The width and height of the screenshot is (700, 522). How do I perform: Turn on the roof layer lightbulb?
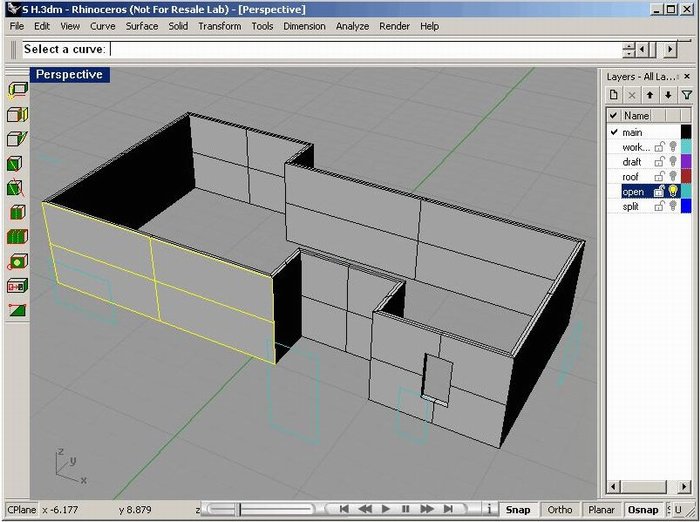pos(672,177)
